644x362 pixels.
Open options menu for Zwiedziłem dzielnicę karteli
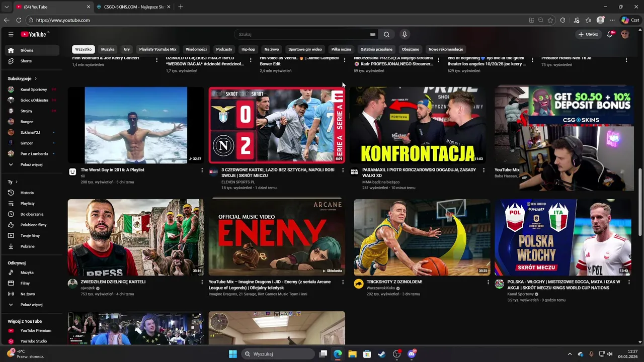pos(202,283)
